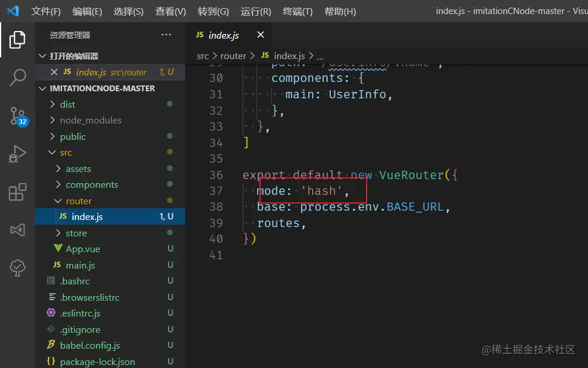Open .browserslistrc in the file tree

(x=110, y=297)
